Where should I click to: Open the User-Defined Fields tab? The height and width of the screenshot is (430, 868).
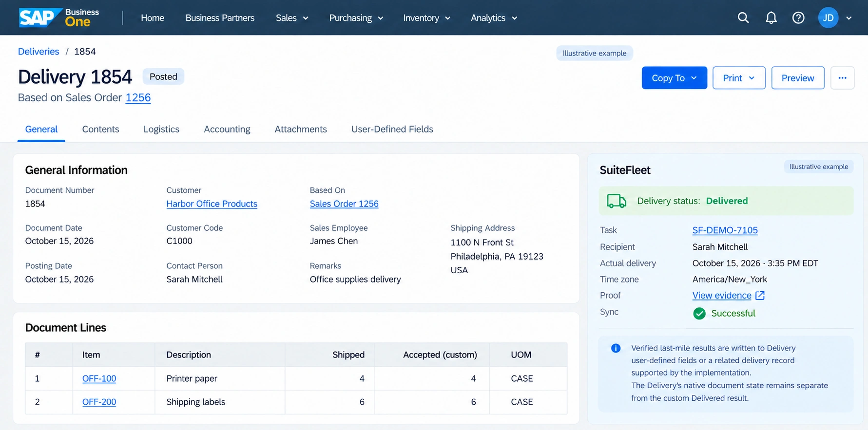(x=392, y=129)
